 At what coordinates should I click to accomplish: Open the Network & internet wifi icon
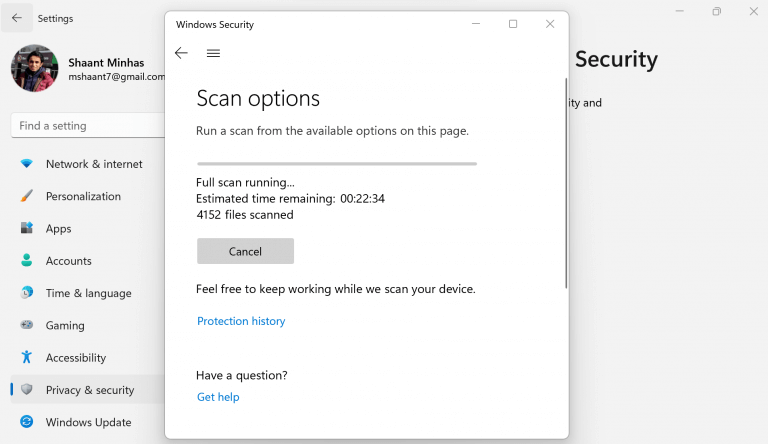point(27,164)
